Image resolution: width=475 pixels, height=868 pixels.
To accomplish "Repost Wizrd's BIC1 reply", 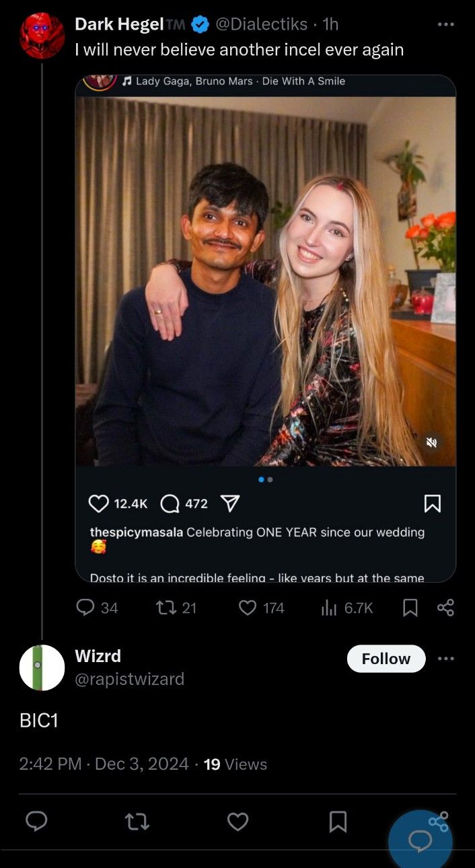I will point(137,821).
